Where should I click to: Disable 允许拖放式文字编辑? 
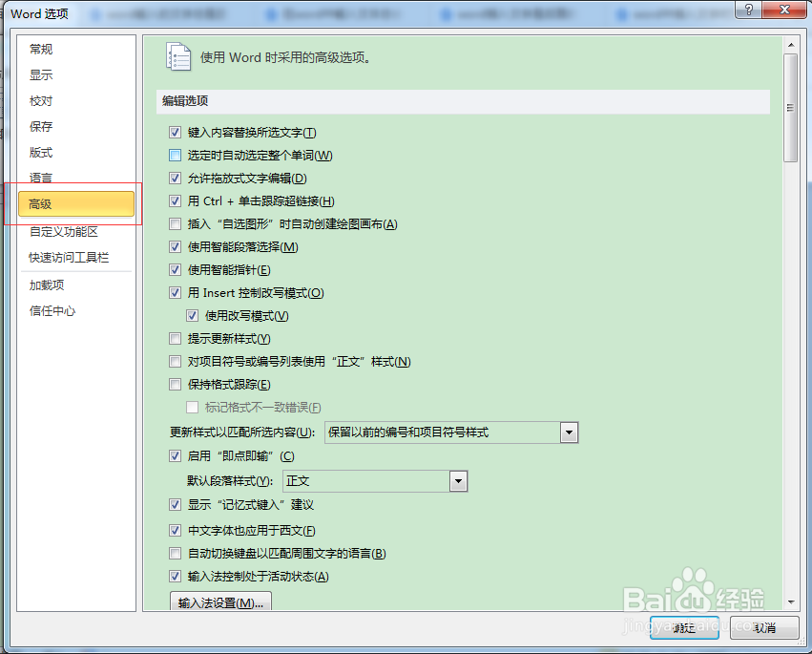click(x=175, y=178)
